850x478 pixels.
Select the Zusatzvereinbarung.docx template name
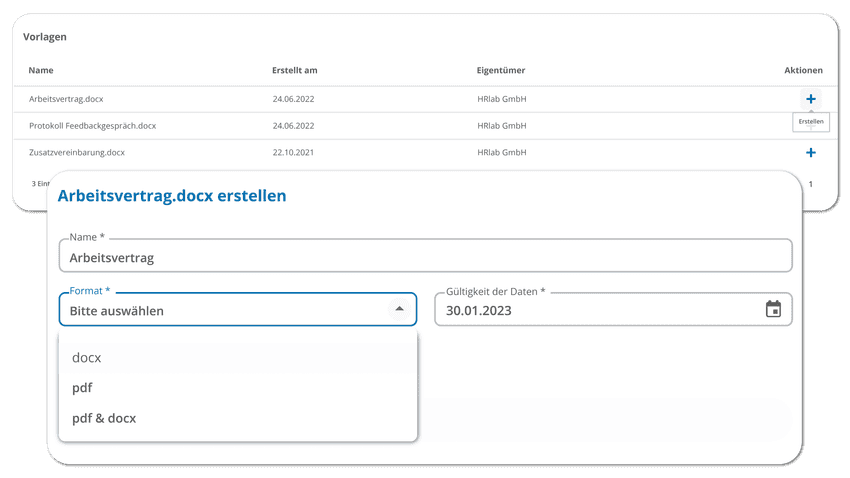point(77,152)
